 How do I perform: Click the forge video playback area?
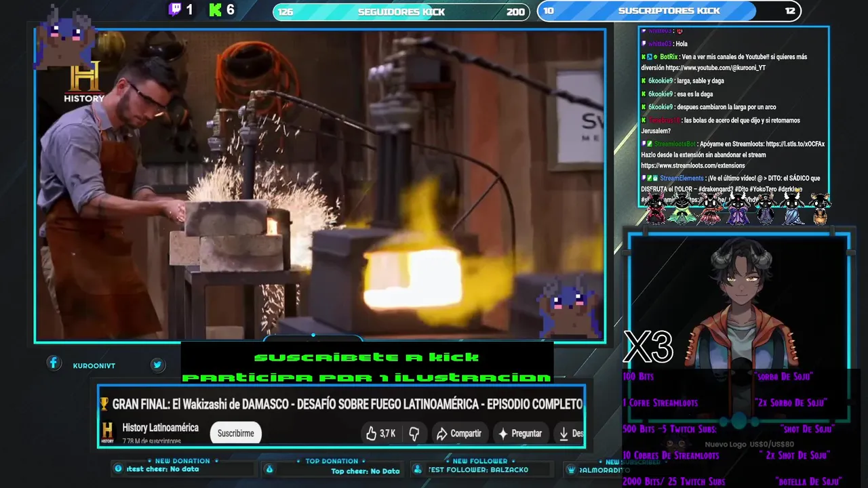coord(320,184)
